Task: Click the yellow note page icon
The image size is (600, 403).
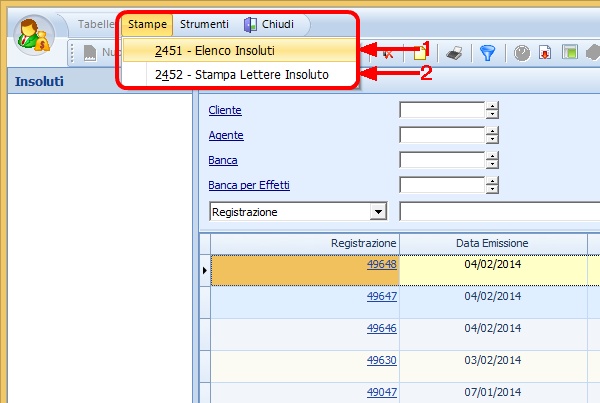Action: point(421,52)
